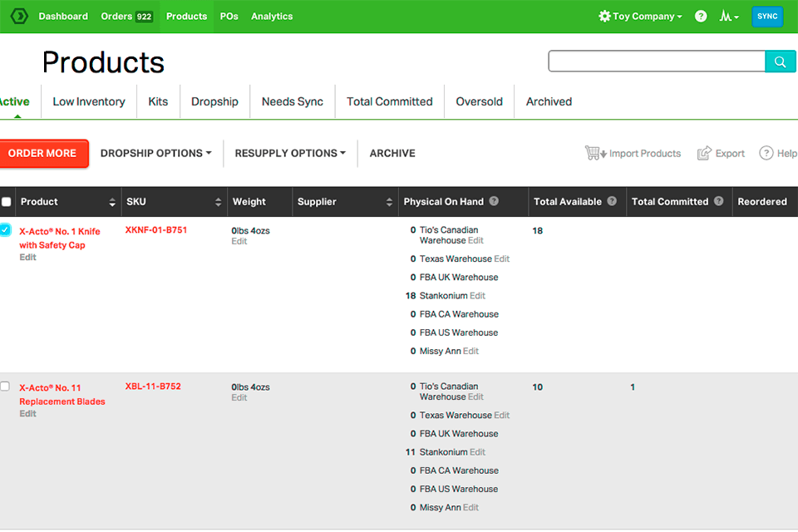Screen dimensions: 798x532
Task: Open X-Acto No. 11 Replacement Blades link
Action: point(62,395)
